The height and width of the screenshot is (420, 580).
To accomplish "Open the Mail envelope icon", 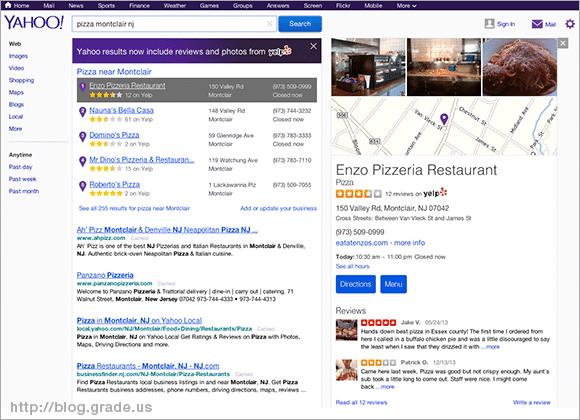I will 537,24.
